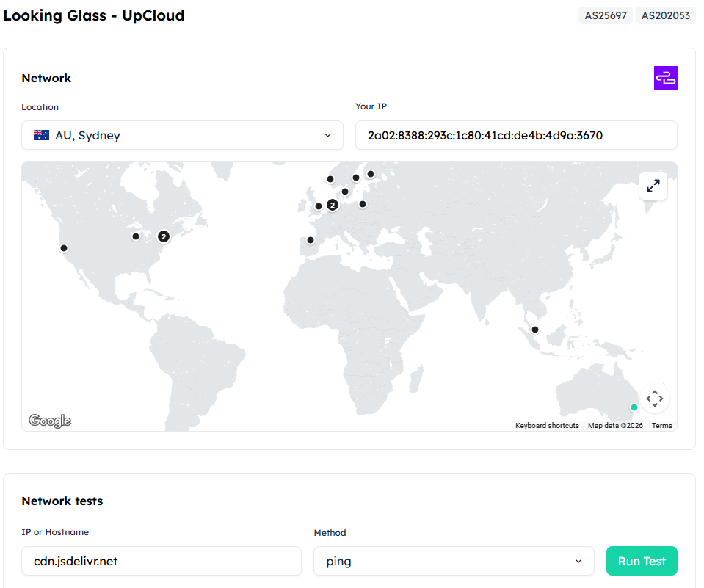
Task: Click the Network section heading
Action: tap(46, 78)
